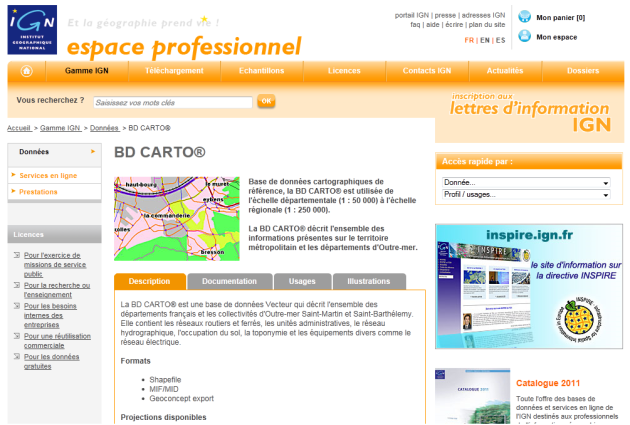The width and height of the screenshot is (630, 425).
Task: Click portail IGN link
Action: point(412,15)
